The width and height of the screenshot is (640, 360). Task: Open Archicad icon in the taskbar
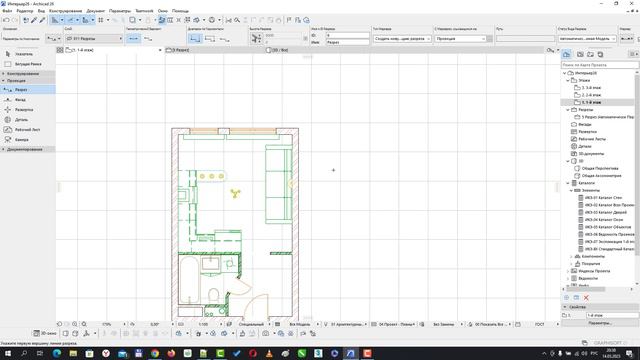click(351, 353)
